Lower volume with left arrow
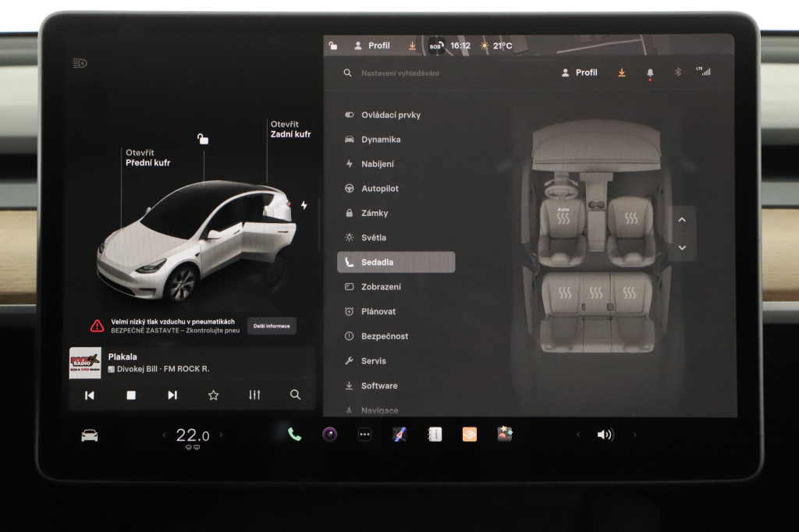The height and width of the screenshot is (532, 799). pos(578,434)
